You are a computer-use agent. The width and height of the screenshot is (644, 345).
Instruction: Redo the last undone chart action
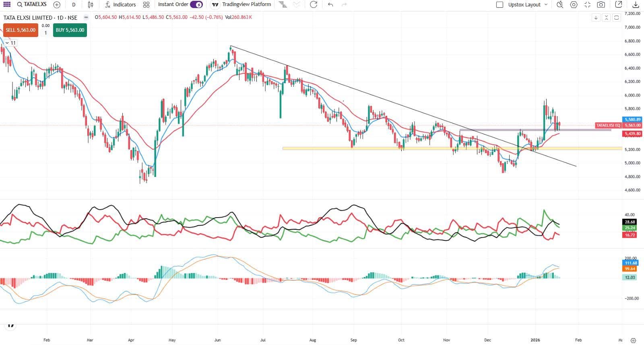tap(344, 5)
